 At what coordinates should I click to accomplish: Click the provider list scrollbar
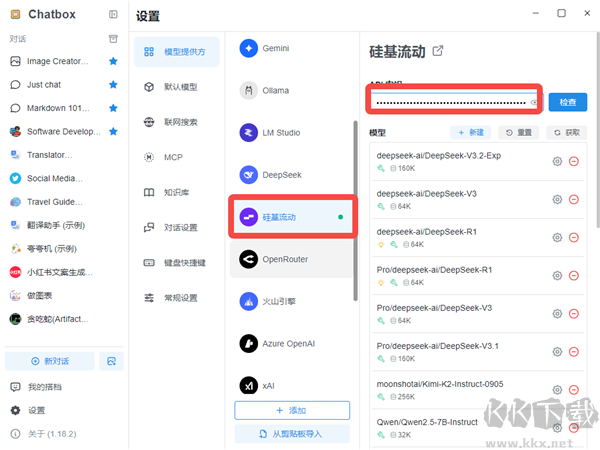coord(355,211)
